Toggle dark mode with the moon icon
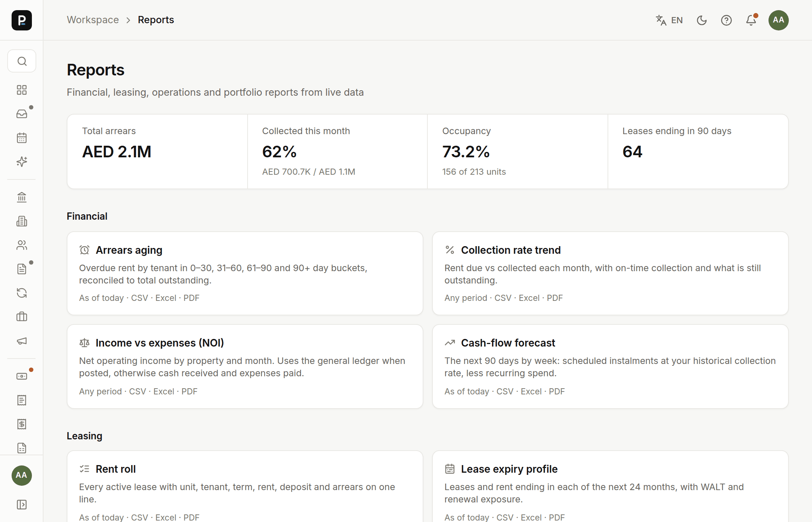Image resolution: width=812 pixels, height=522 pixels. [x=702, y=20]
